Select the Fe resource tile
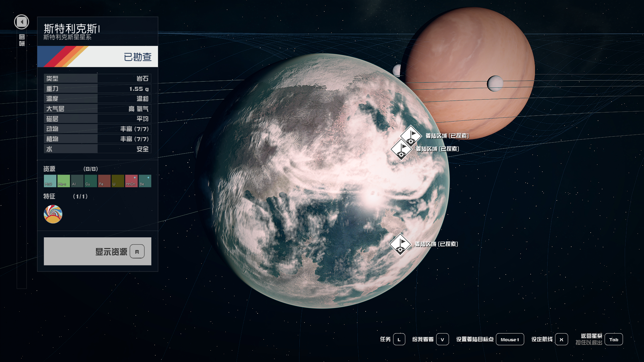This screenshot has width=644, height=362. tap(104, 181)
